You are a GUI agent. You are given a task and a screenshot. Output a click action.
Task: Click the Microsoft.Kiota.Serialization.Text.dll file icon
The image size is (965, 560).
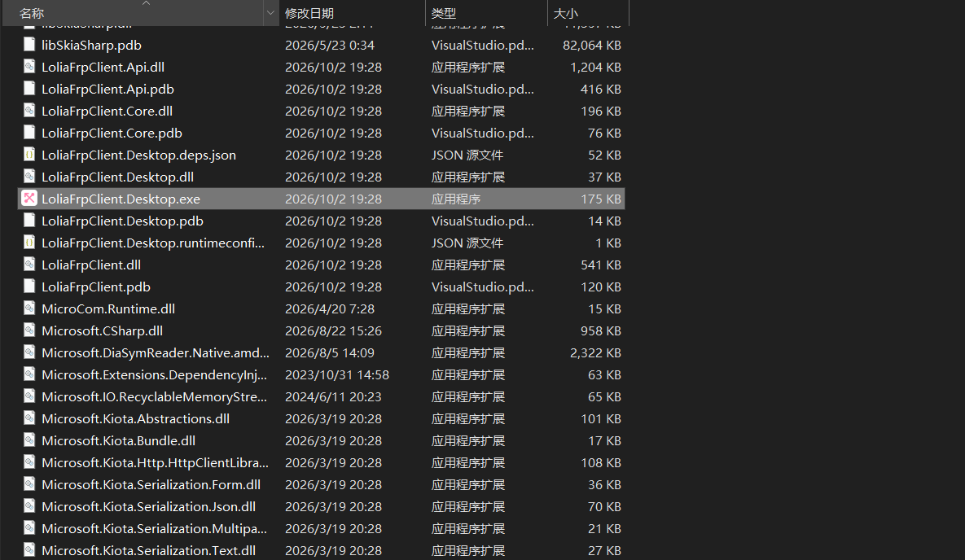point(29,550)
